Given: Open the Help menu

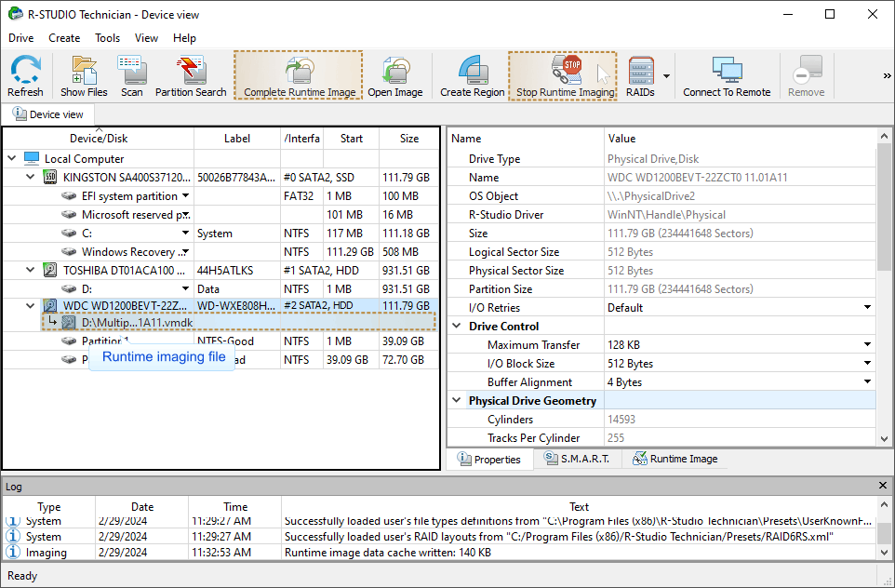Looking at the screenshot, I should click(184, 37).
